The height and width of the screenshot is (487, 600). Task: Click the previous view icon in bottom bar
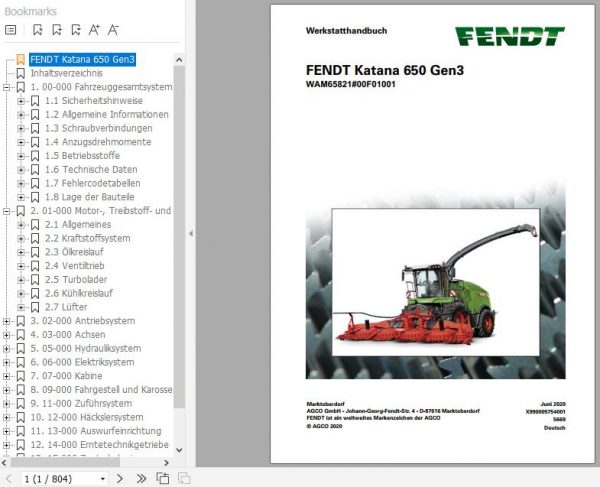coord(163,479)
